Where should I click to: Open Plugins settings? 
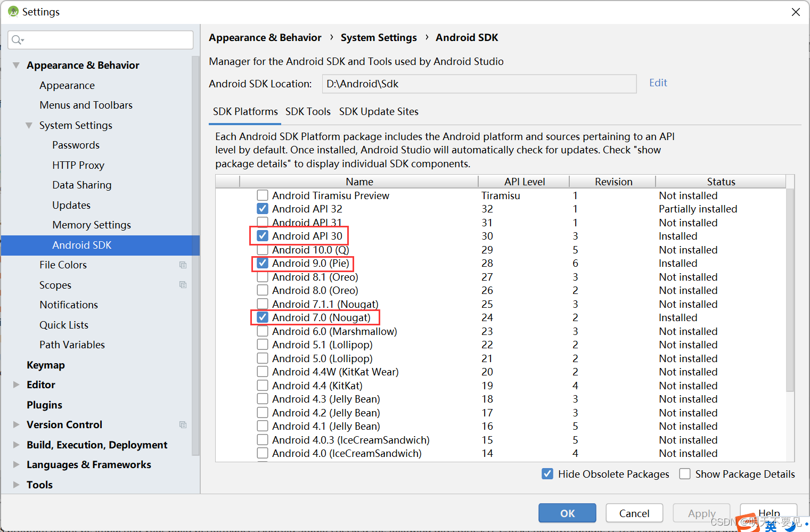coord(44,405)
